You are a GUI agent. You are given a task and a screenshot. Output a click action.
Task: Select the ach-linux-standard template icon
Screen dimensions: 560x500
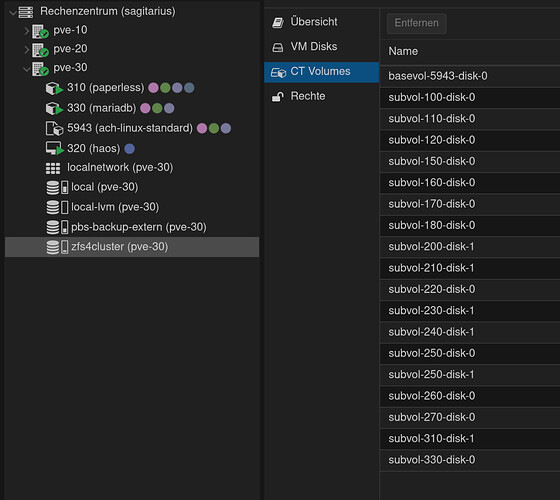coord(54,129)
